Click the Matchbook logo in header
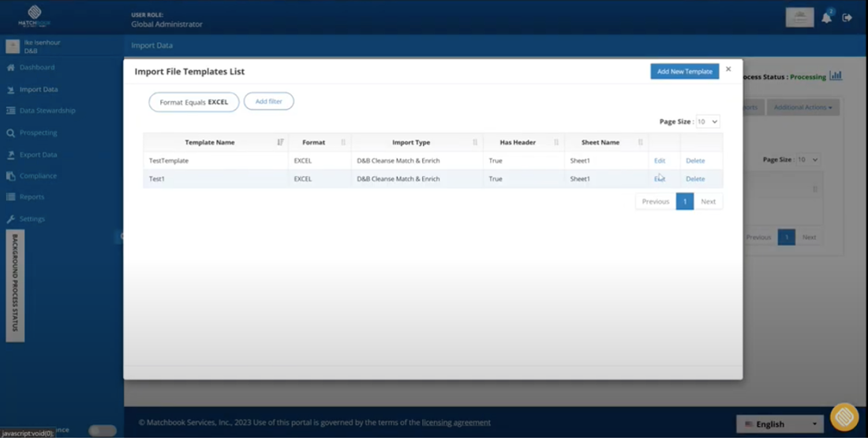Screen dimensions: 868x441 click(x=34, y=16)
